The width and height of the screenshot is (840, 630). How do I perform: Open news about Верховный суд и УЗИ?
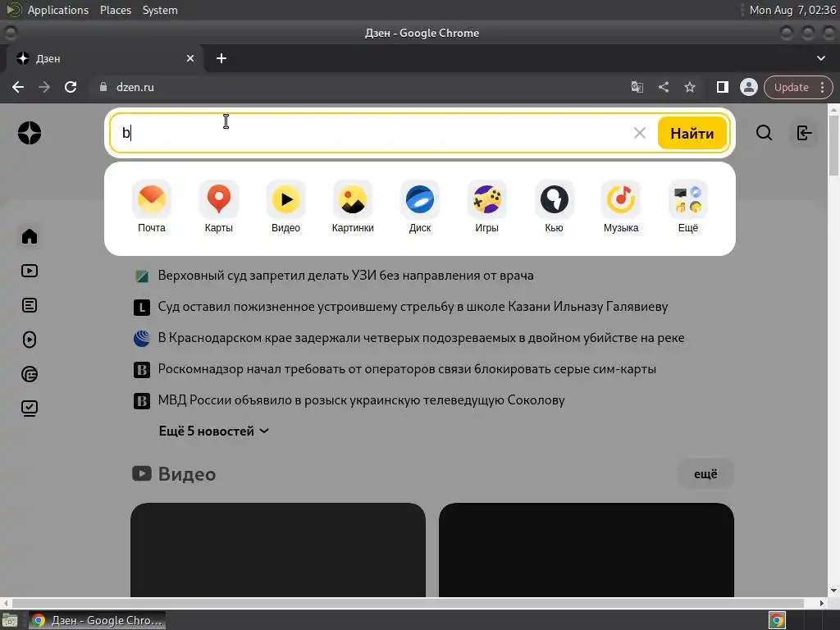pos(345,276)
